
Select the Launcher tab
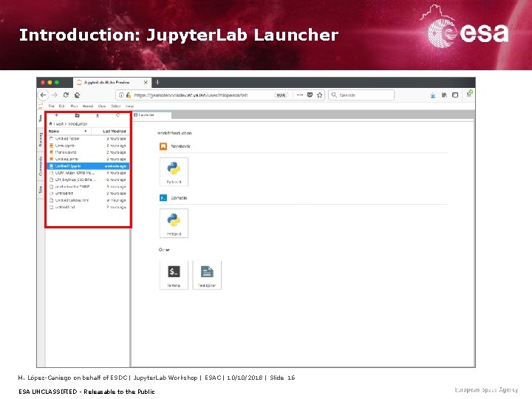(152, 115)
